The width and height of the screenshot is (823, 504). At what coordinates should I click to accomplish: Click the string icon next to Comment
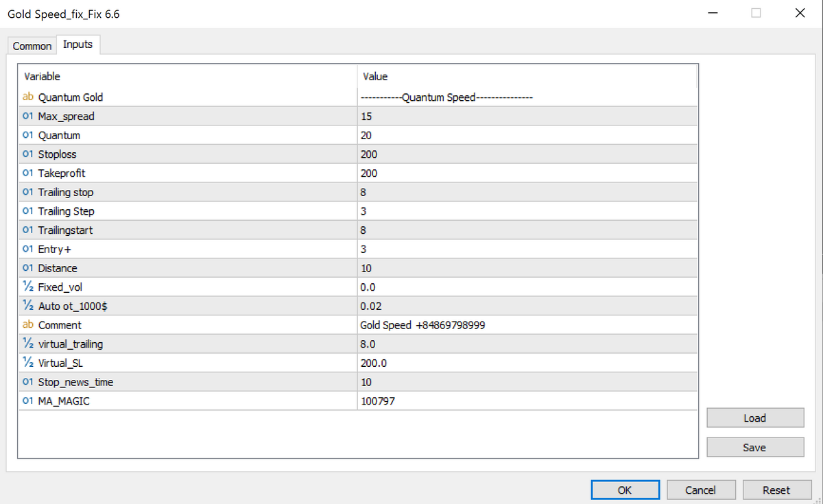[x=28, y=325]
